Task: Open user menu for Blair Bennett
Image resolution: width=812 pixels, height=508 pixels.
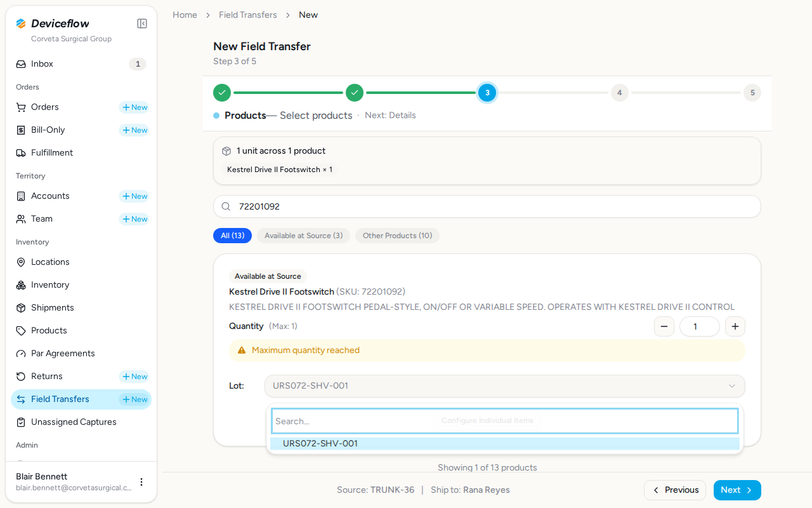Action: (x=141, y=482)
